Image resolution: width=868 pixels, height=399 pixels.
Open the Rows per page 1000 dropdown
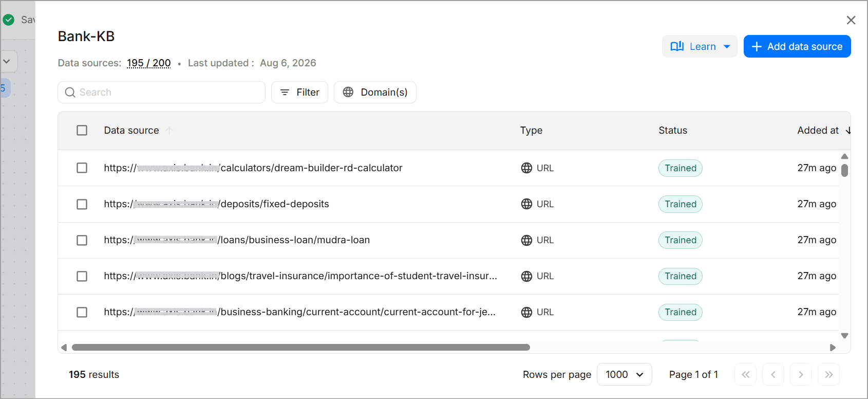coord(624,374)
